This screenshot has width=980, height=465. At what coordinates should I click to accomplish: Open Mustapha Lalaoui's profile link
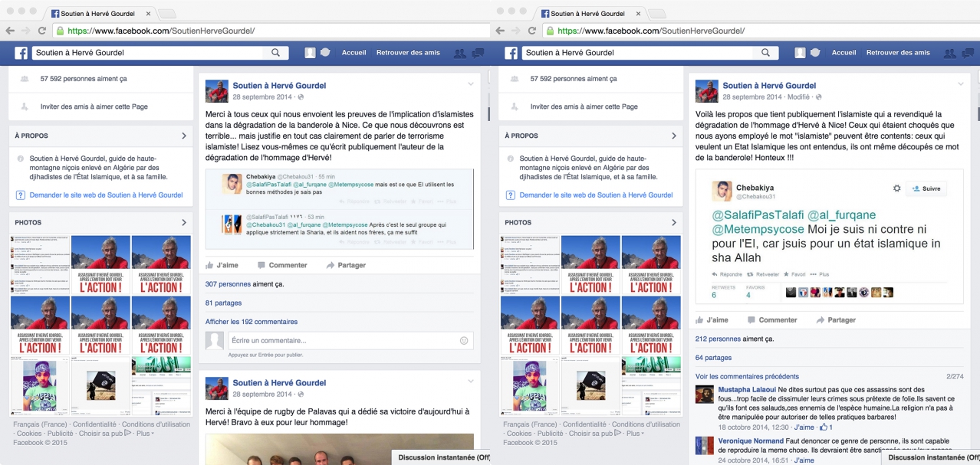point(746,389)
